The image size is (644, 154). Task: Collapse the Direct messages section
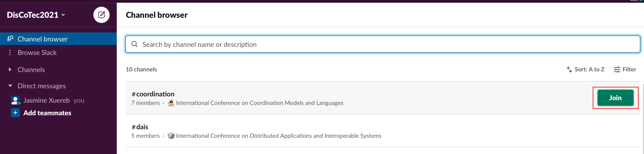tap(10, 86)
